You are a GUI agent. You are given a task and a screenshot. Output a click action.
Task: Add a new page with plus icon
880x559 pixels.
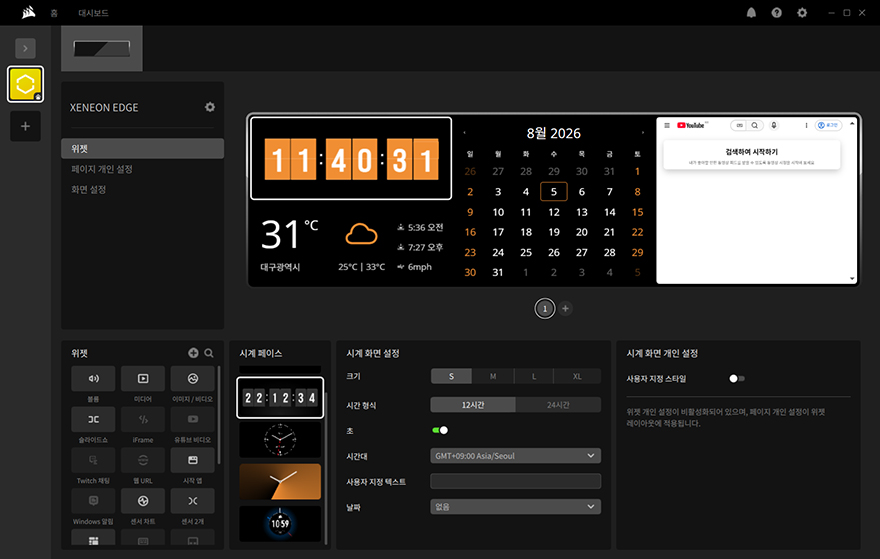pyautogui.click(x=565, y=308)
